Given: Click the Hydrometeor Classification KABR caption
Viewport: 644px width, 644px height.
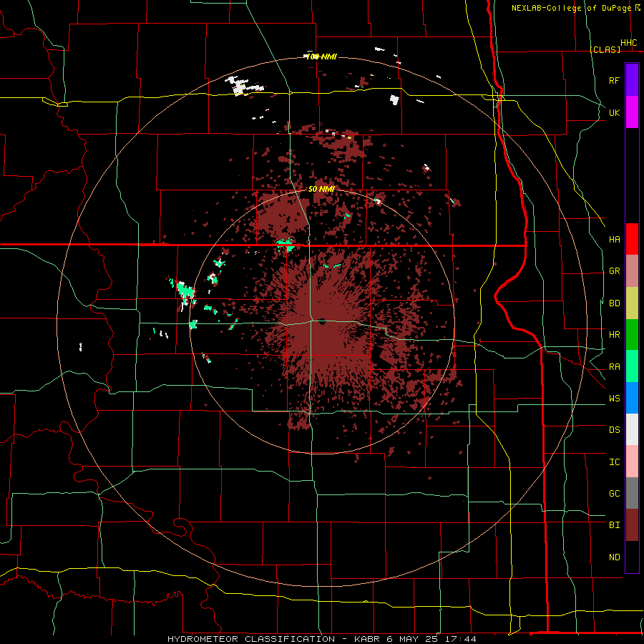Looking at the screenshot, I should pyautogui.click(x=321, y=639).
